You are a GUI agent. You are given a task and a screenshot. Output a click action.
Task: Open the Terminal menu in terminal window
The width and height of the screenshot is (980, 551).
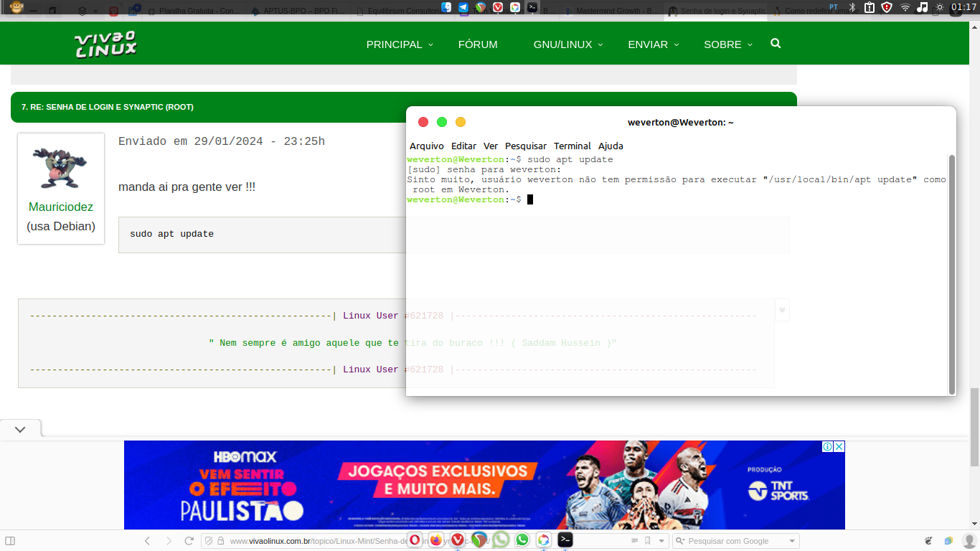click(572, 146)
